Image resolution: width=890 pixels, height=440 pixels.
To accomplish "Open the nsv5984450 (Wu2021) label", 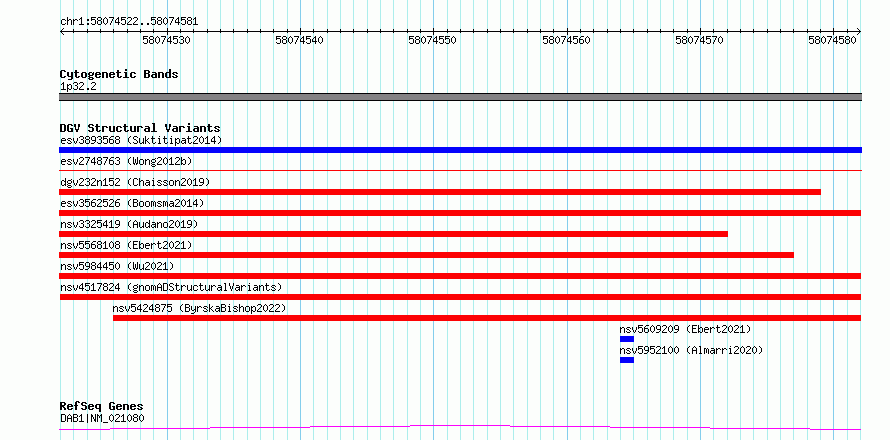I will click(117, 266).
